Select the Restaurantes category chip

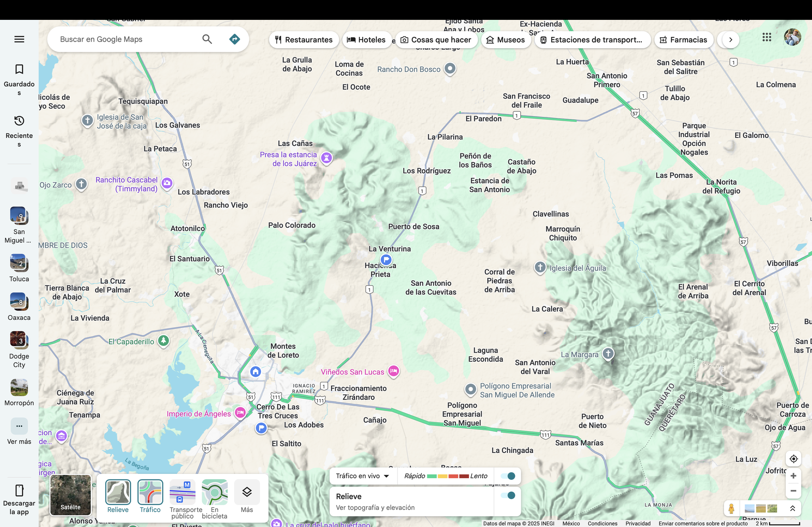click(304, 40)
